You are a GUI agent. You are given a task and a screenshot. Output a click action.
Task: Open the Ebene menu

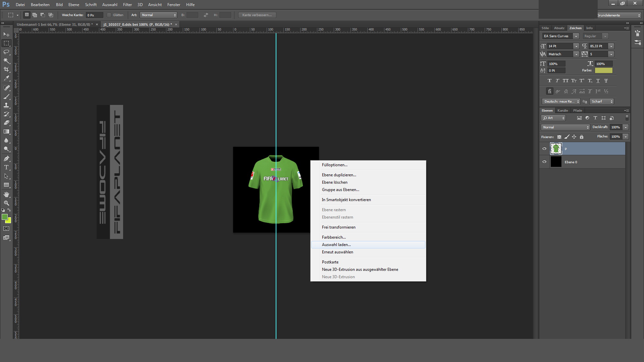74,5
